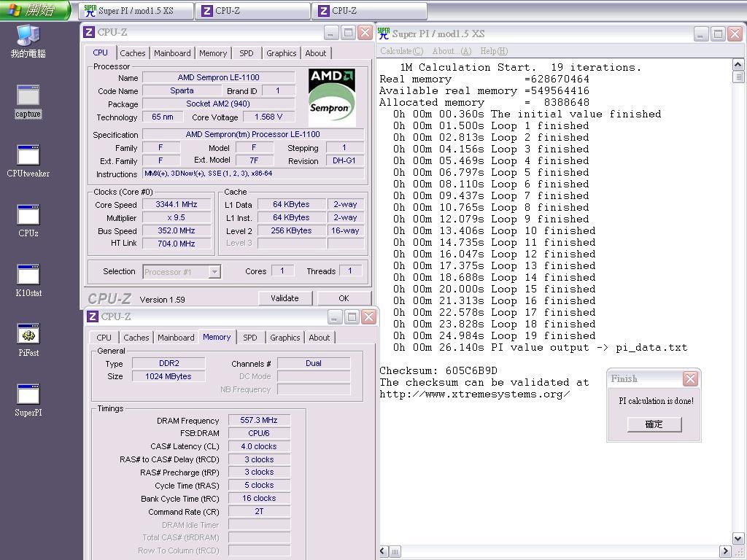Click the HT Link value 704.0 MHz
Image resolution: width=747 pixels, height=560 pixels.
point(177,244)
